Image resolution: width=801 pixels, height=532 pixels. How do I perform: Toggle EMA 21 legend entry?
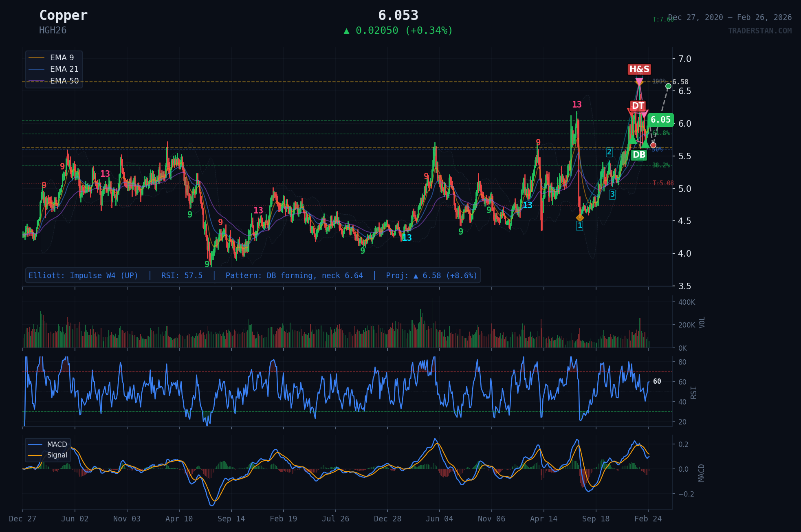click(x=64, y=69)
